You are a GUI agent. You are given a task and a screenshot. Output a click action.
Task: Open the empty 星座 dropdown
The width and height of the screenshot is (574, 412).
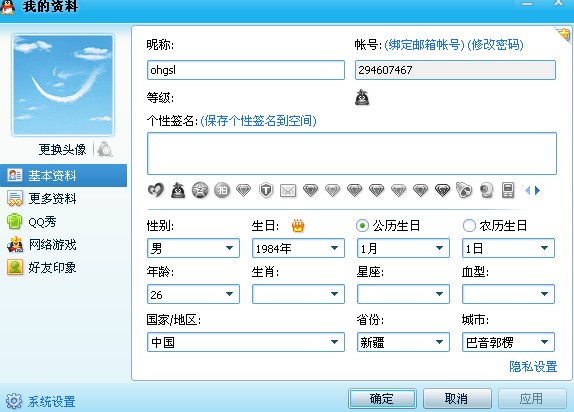click(x=403, y=294)
